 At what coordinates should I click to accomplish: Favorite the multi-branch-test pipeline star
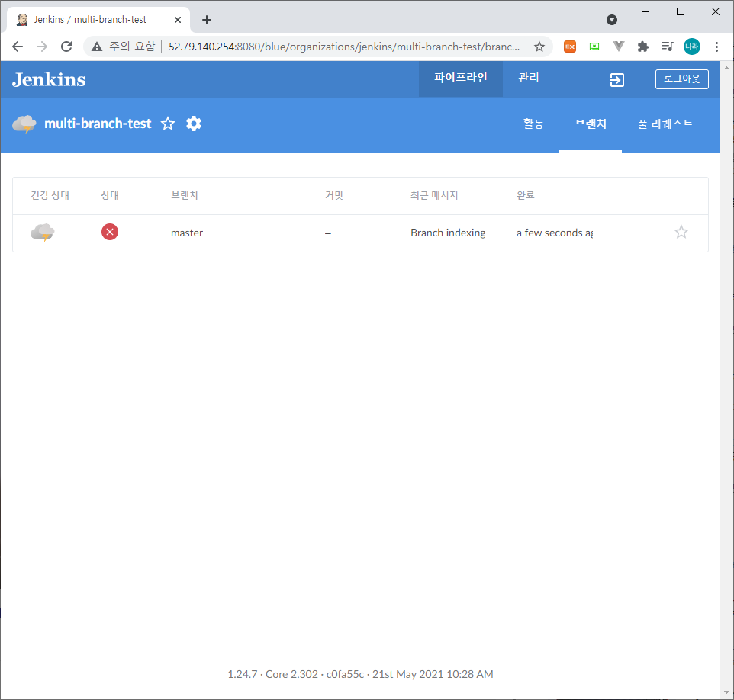[168, 124]
